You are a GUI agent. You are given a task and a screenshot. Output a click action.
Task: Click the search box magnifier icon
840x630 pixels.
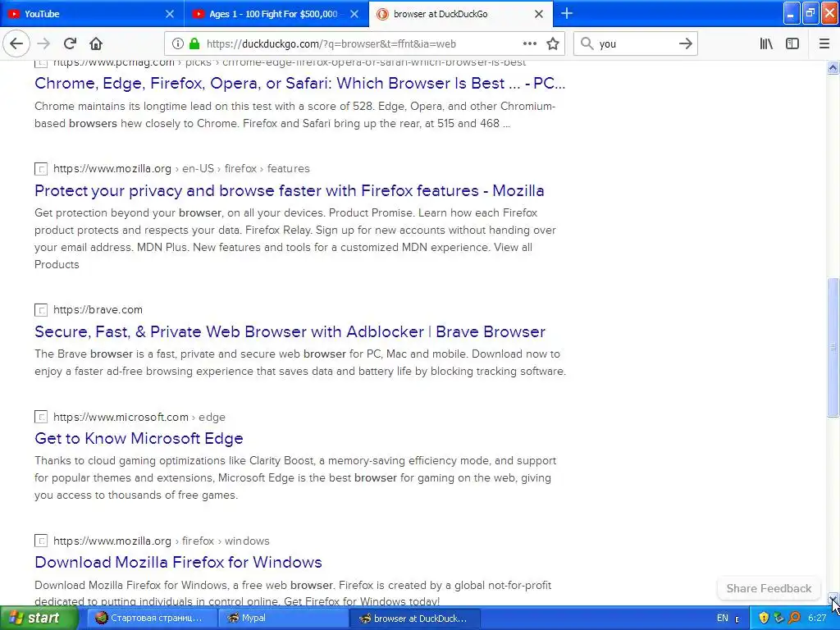tap(587, 43)
